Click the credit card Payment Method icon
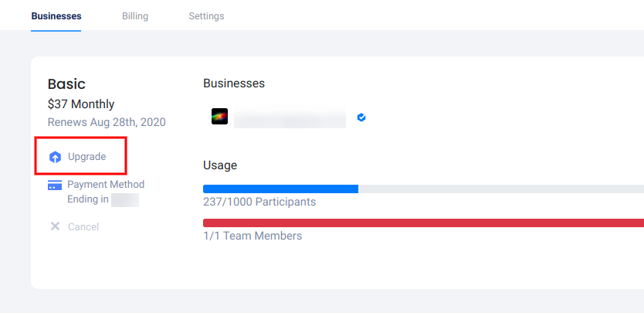 click(55, 185)
